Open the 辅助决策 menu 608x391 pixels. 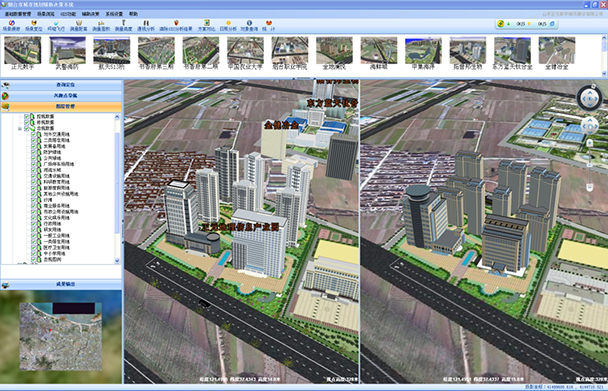(90, 14)
